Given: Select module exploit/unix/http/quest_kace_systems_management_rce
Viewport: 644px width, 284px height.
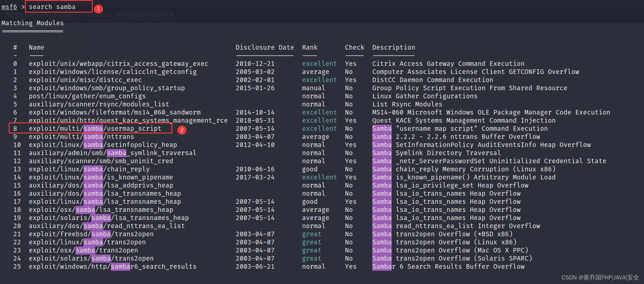Looking at the screenshot, I should tap(128, 121).
